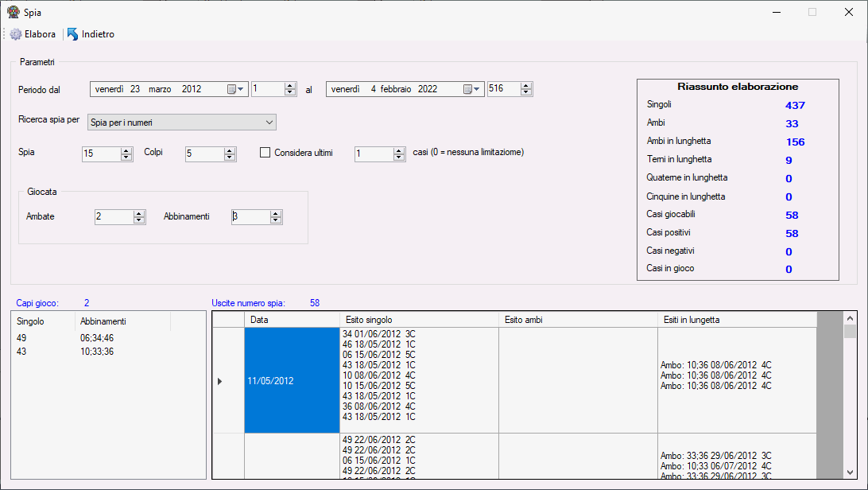
Task: Click the abbinamenti value '06;34;46'
Action: click(x=97, y=338)
